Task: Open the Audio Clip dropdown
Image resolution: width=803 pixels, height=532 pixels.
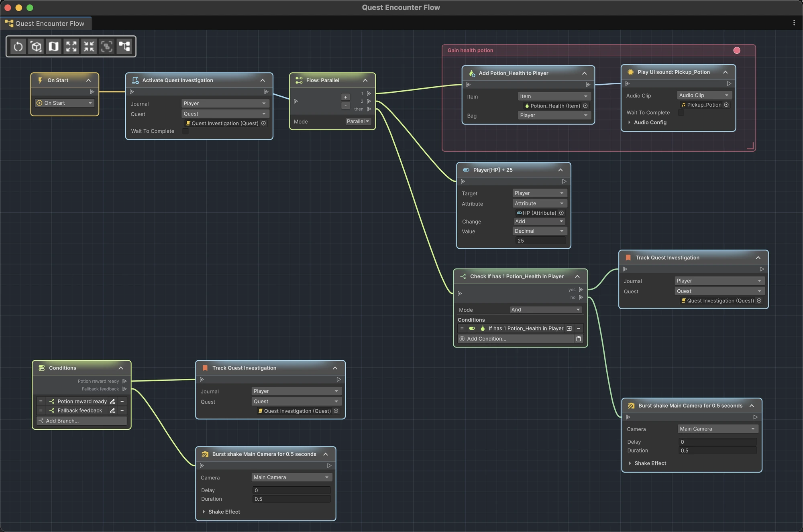Action: click(704, 95)
